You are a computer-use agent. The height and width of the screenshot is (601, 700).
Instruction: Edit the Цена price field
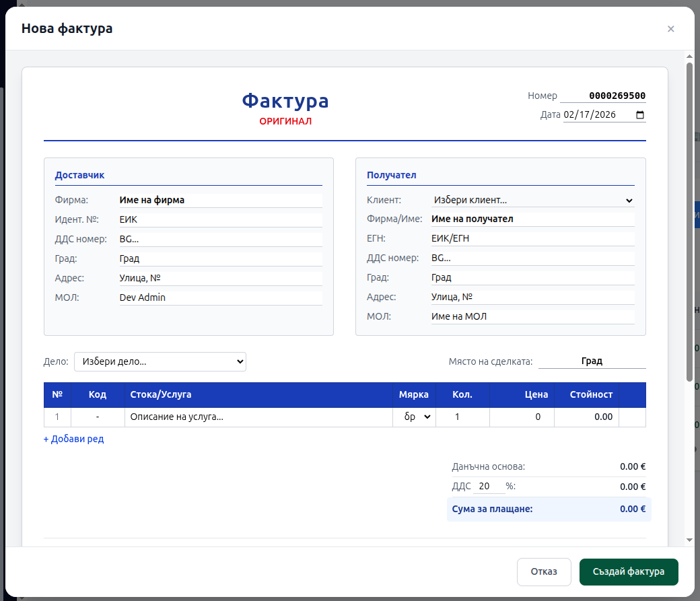[x=521, y=417]
